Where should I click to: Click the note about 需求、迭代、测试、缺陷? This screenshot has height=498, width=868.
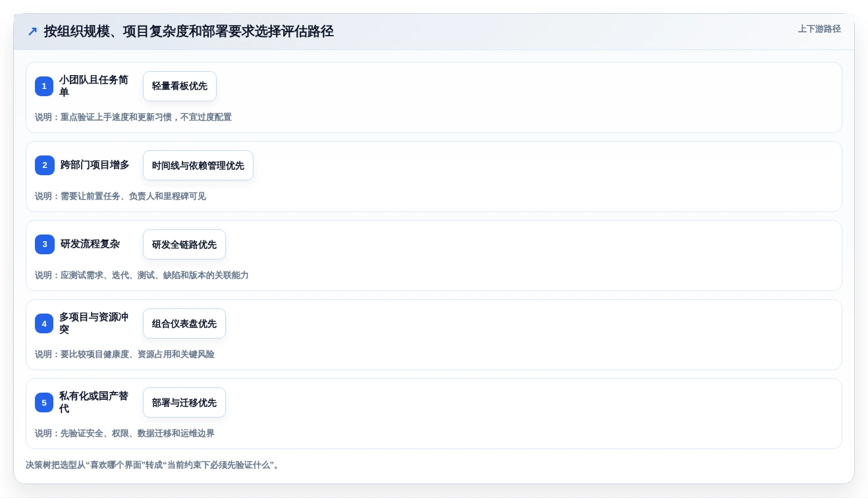(x=142, y=275)
